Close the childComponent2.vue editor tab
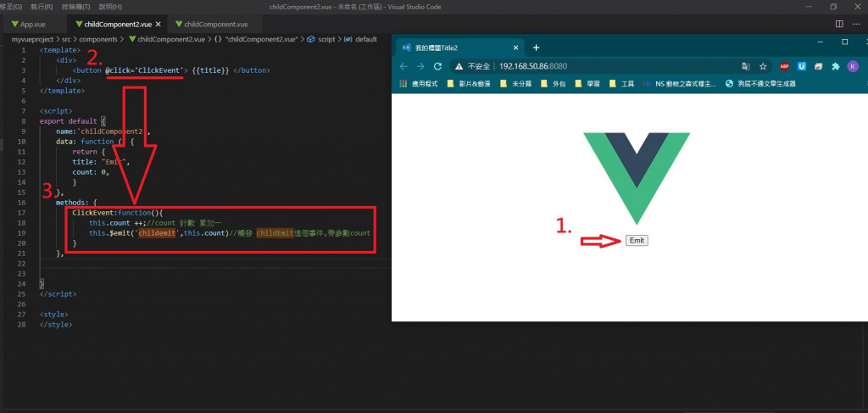Viewport: 868px width, 413px height. coord(159,25)
